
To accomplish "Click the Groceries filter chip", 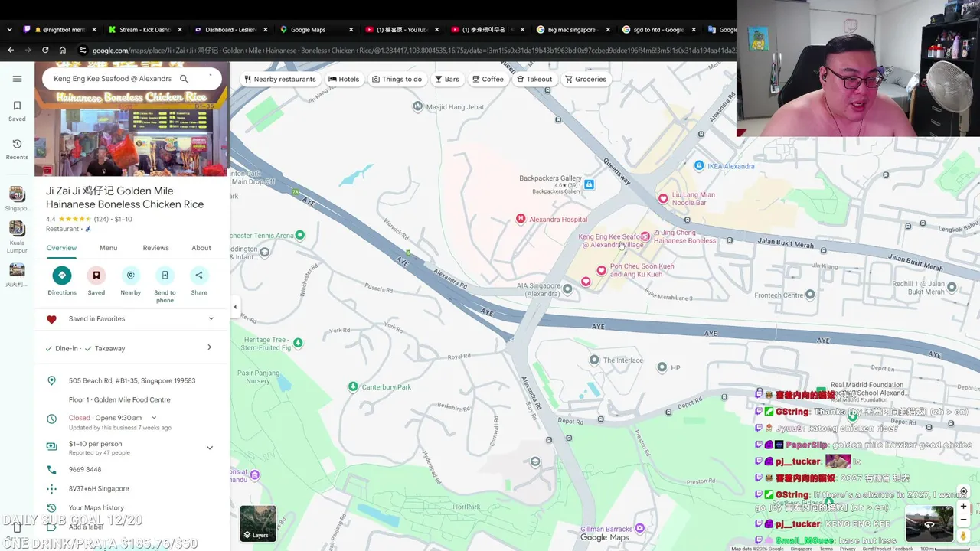I will coord(586,79).
